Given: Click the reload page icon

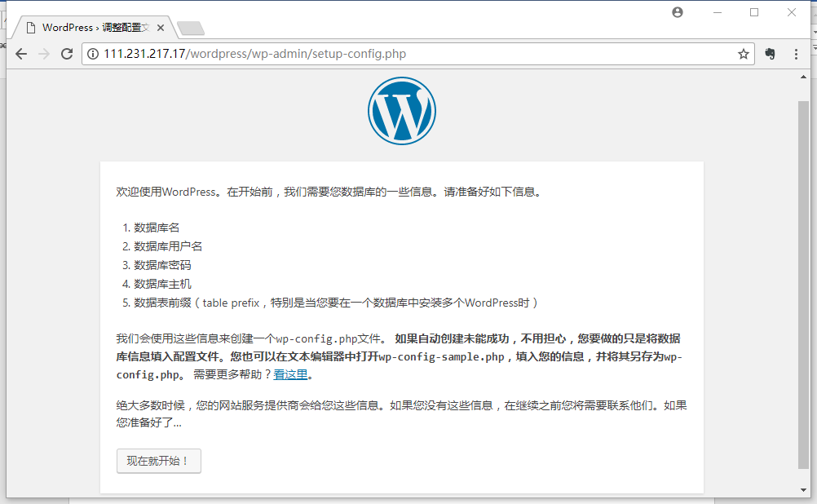Looking at the screenshot, I should click(68, 54).
